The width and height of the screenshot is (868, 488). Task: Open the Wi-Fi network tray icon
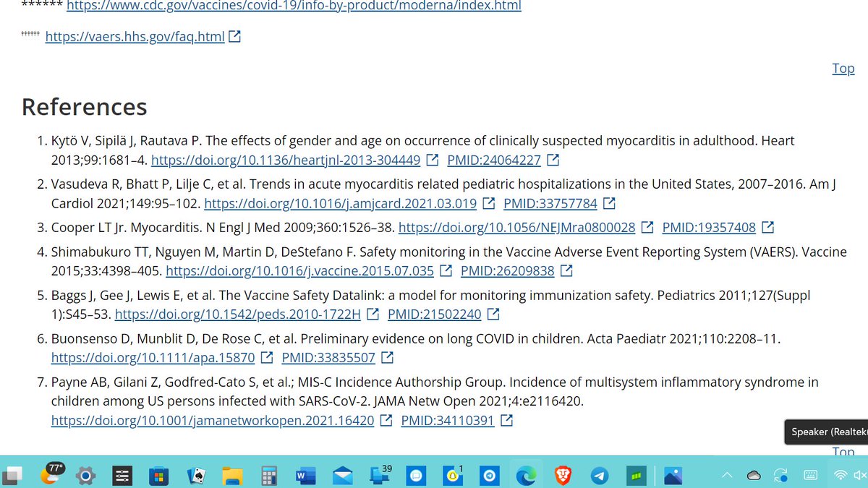(x=841, y=476)
